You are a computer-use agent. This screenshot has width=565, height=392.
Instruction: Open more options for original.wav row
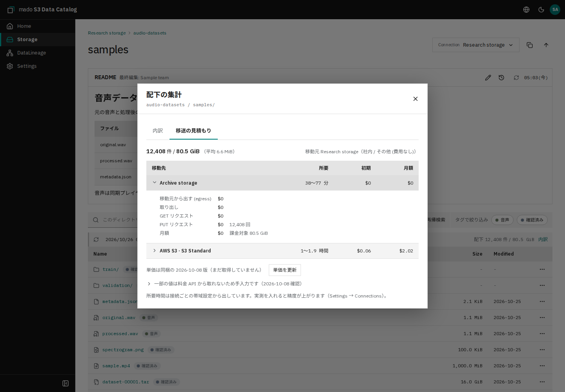tap(542, 318)
